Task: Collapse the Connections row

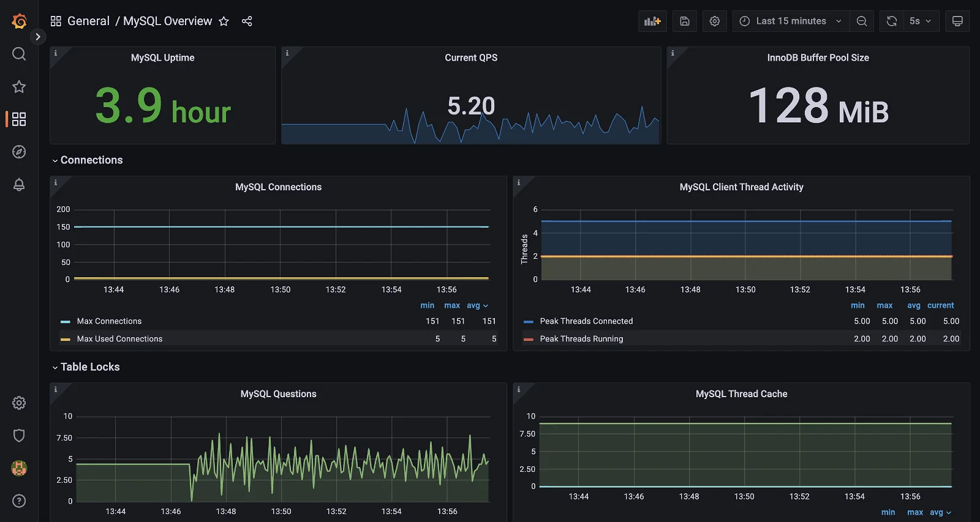Action: tap(91, 160)
